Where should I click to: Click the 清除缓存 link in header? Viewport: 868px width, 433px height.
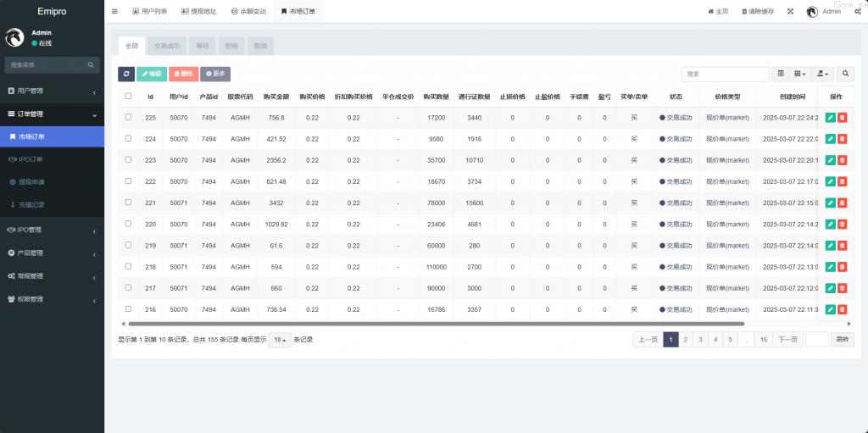757,12
